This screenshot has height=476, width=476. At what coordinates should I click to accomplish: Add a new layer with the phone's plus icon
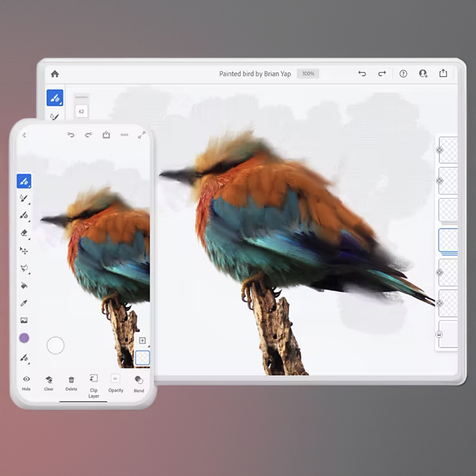142,340
